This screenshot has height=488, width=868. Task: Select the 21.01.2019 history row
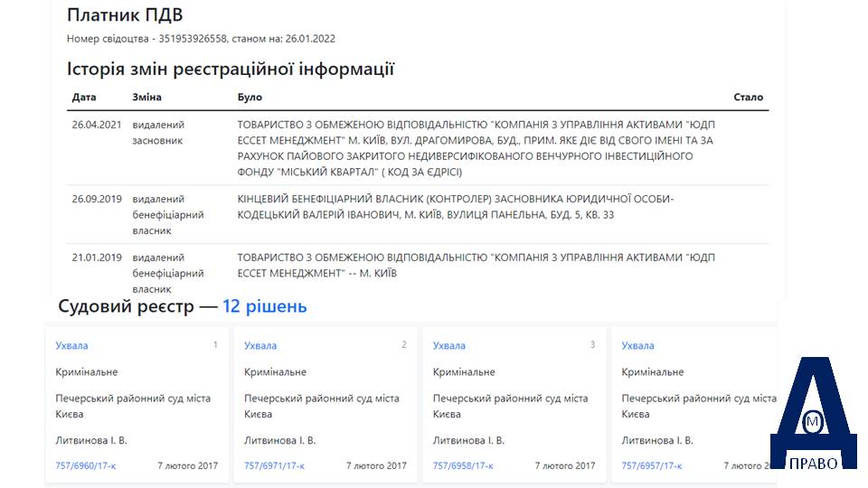pos(418,273)
